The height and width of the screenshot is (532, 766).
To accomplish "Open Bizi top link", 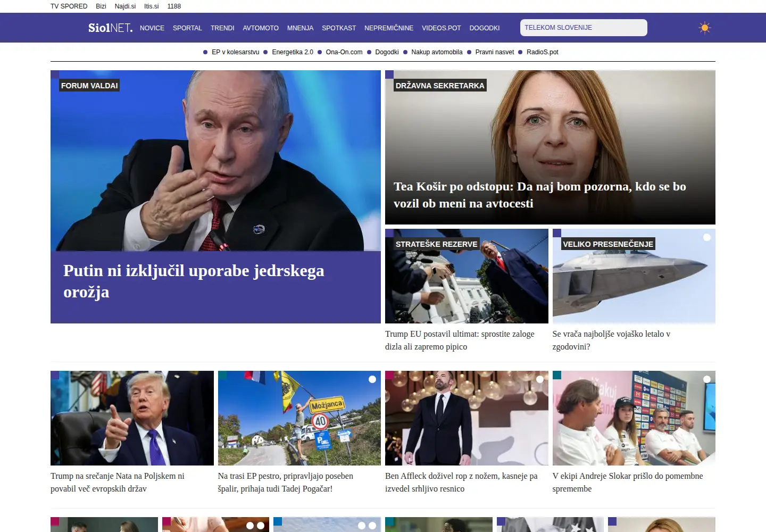I will pos(101,6).
